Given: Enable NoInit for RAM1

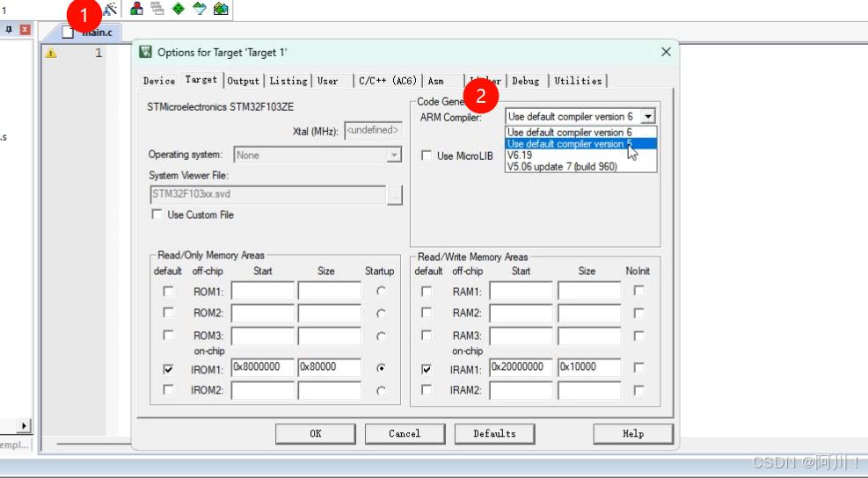Looking at the screenshot, I should click(x=638, y=291).
